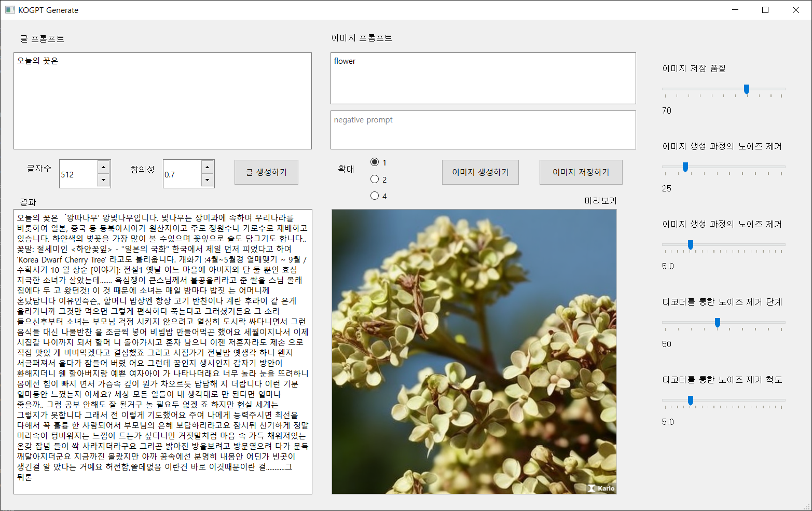
Task: Click the generated flower preview image
Action: click(474, 351)
